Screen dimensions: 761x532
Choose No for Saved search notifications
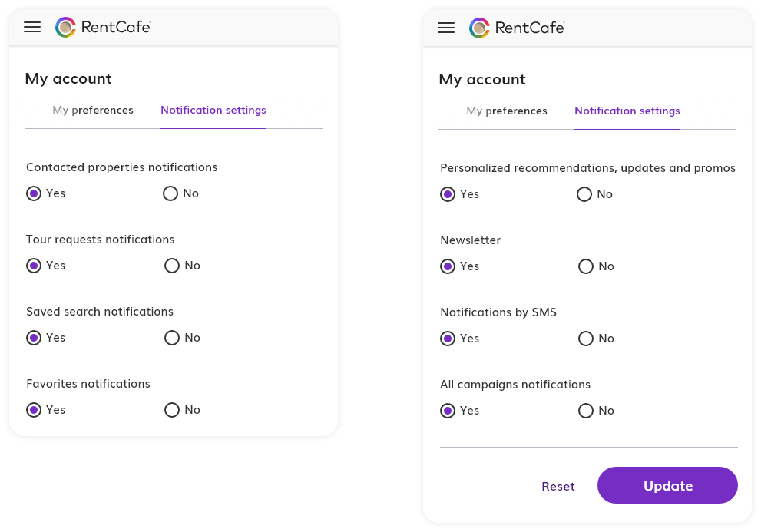(172, 338)
